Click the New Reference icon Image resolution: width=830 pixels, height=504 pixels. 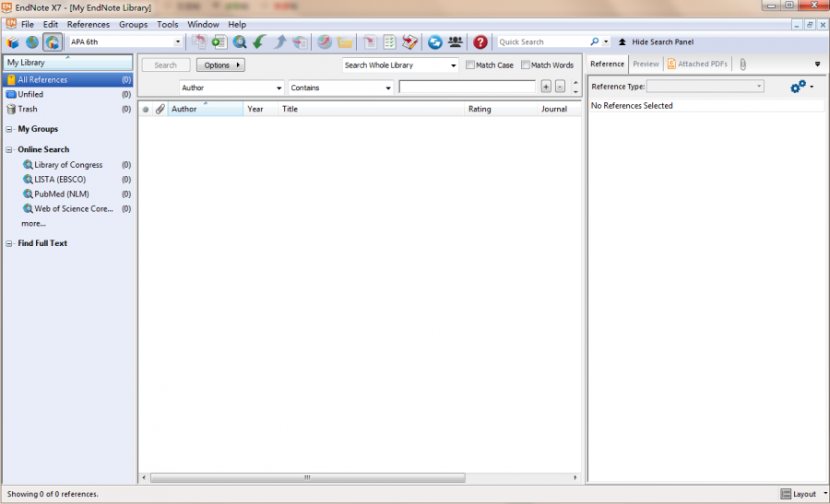click(x=219, y=41)
